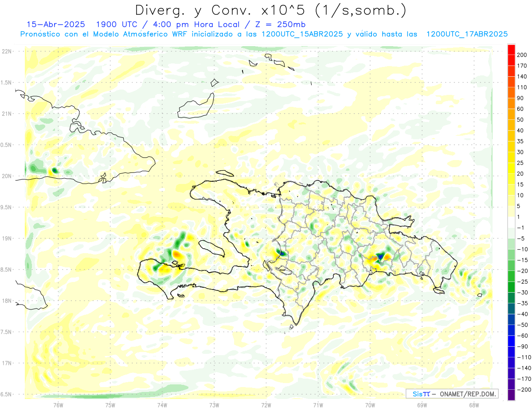Click the '-110' legend value
The width and height of the screenshot is (532, 411).
[x=523, y=357]
